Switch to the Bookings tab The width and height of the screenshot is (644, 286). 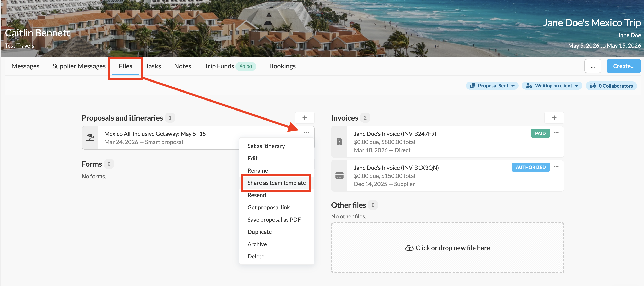(x=282, y=66)
